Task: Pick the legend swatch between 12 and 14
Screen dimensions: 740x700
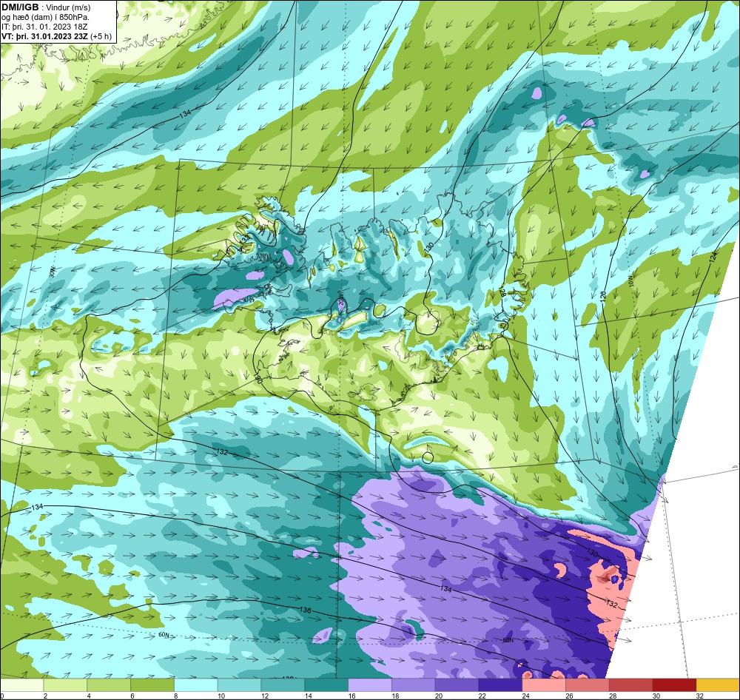Action: (x=283, y=685)
